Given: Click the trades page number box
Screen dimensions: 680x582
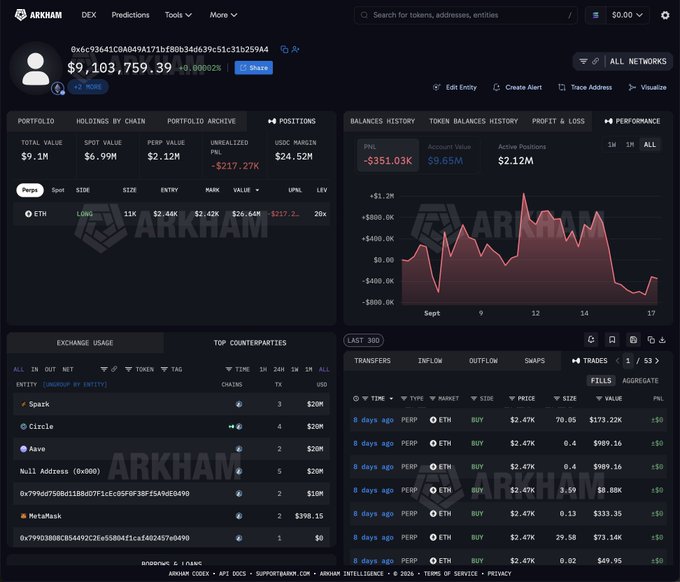Looking at the screenshot, I should [x=628, y=361].
